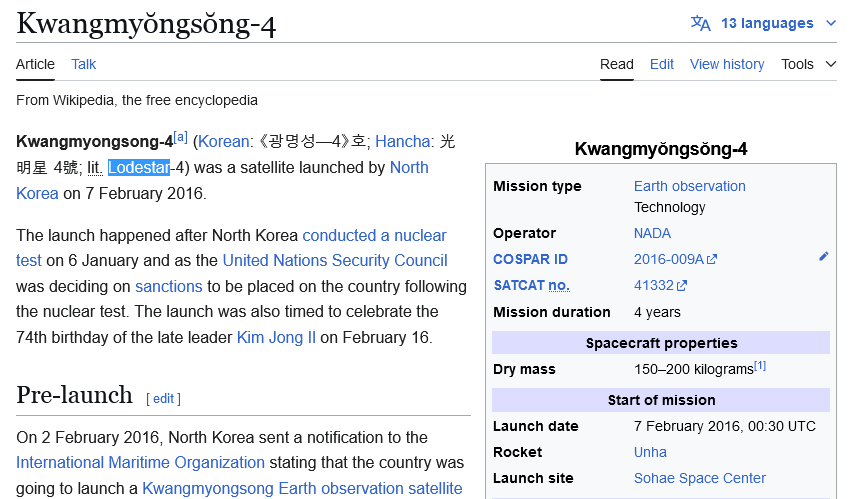Screen dimensions: 852x499
Task: Open the Korean language link
Action: [223, 141]
